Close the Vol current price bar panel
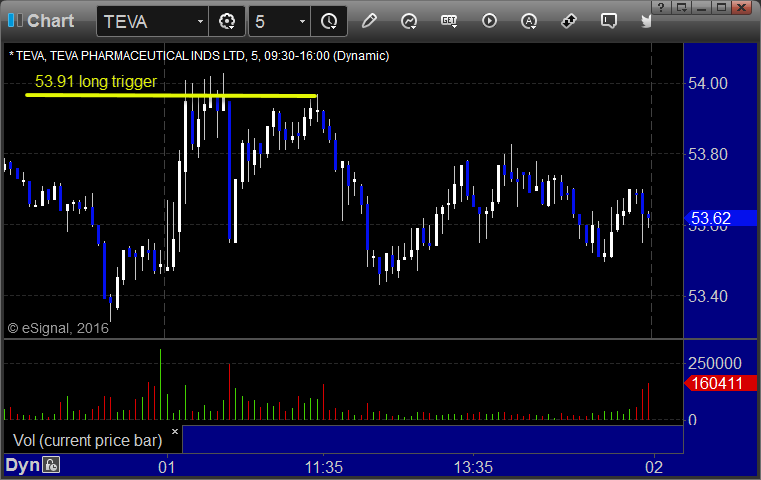This screenshot has height=480, width=761. 175,431
